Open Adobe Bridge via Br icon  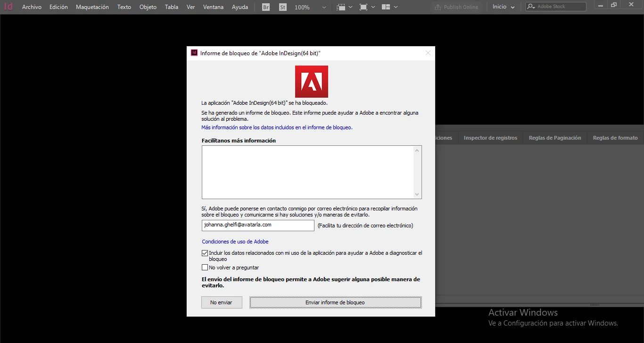tap(266, 7)
